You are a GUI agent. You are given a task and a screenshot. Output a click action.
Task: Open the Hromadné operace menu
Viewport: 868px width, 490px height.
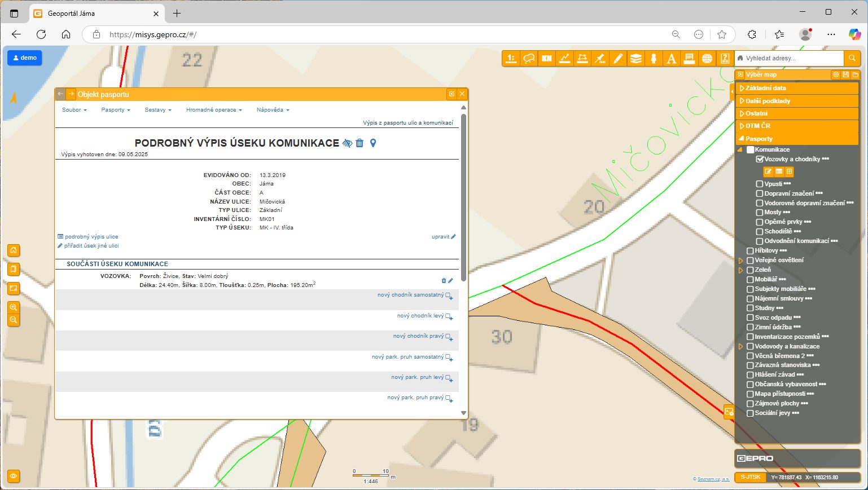[214, 110]
